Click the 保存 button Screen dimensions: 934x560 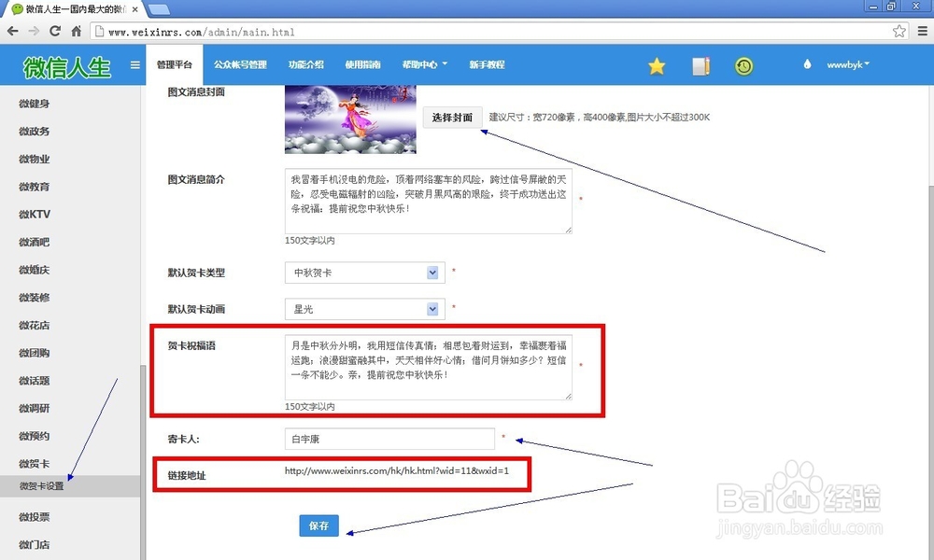pyautogui.click(x=318, y=525)
